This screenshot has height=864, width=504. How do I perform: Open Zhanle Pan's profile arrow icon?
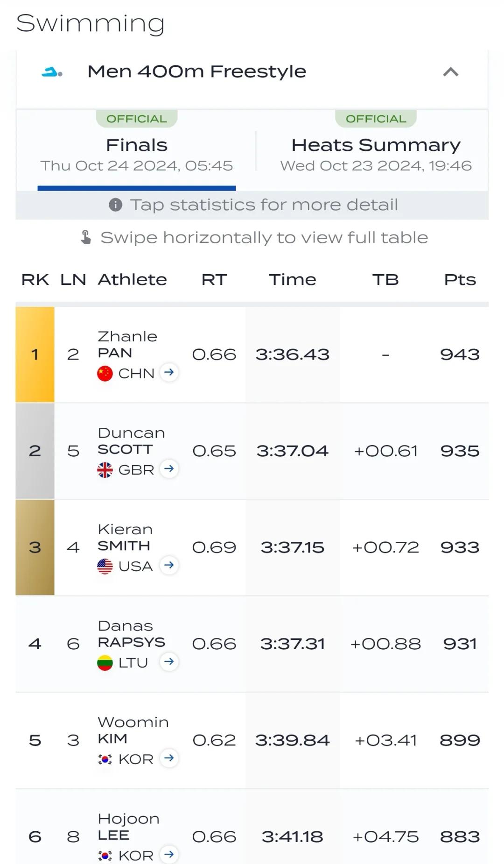pos(169,372)
